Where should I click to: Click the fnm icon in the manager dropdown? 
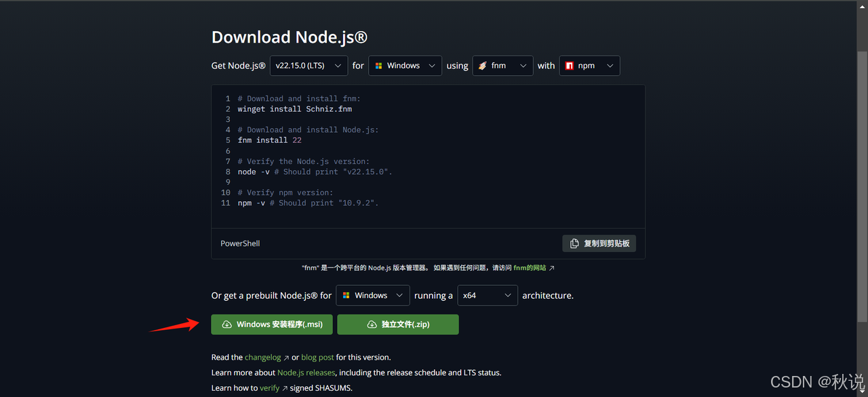point(483,66)
